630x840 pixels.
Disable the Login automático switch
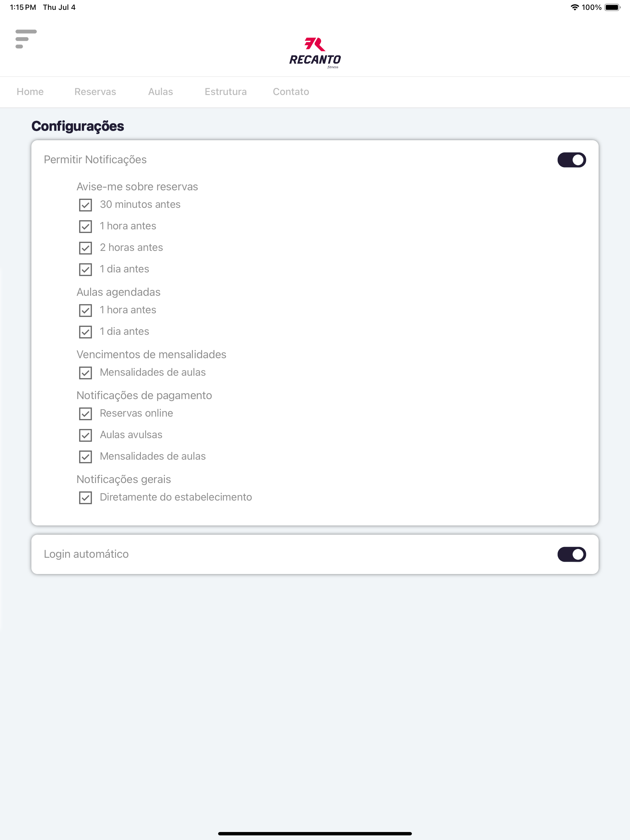572,554
